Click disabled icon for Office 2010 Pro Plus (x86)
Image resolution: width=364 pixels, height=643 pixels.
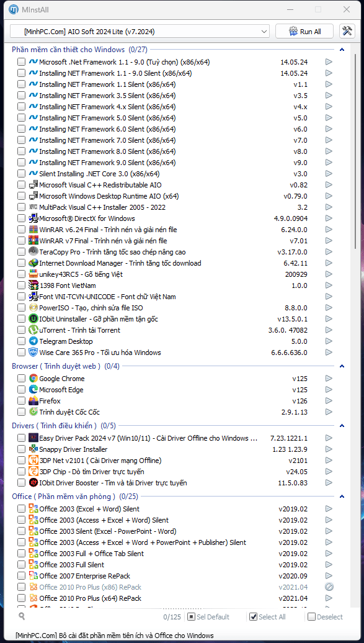point(329,587)
